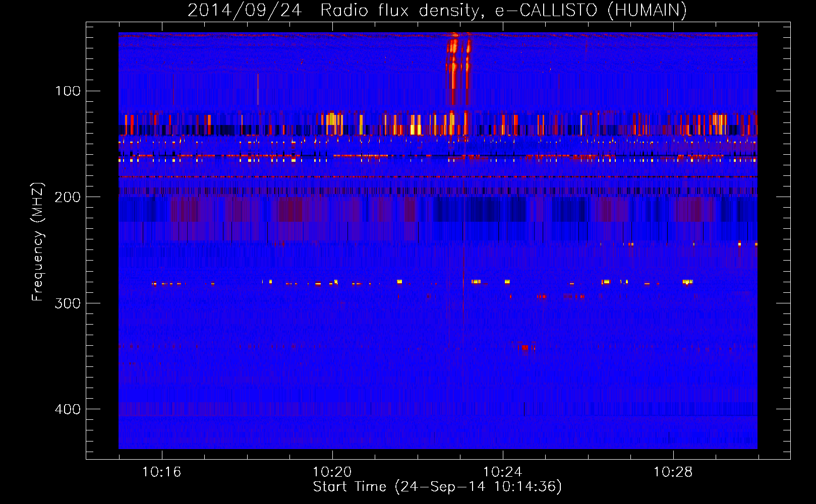Click the 'Frequency (MHZ)' axis label

click(38, 242)
